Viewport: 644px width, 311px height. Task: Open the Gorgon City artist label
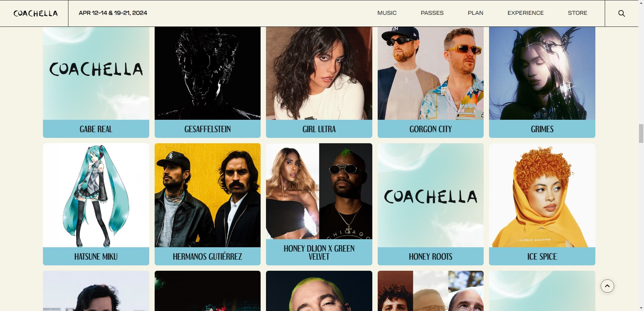tap(430, 129)
